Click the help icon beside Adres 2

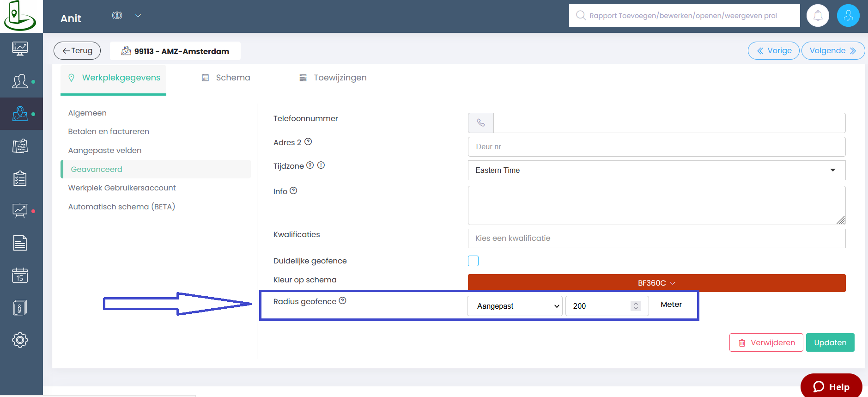pos(308,142)
